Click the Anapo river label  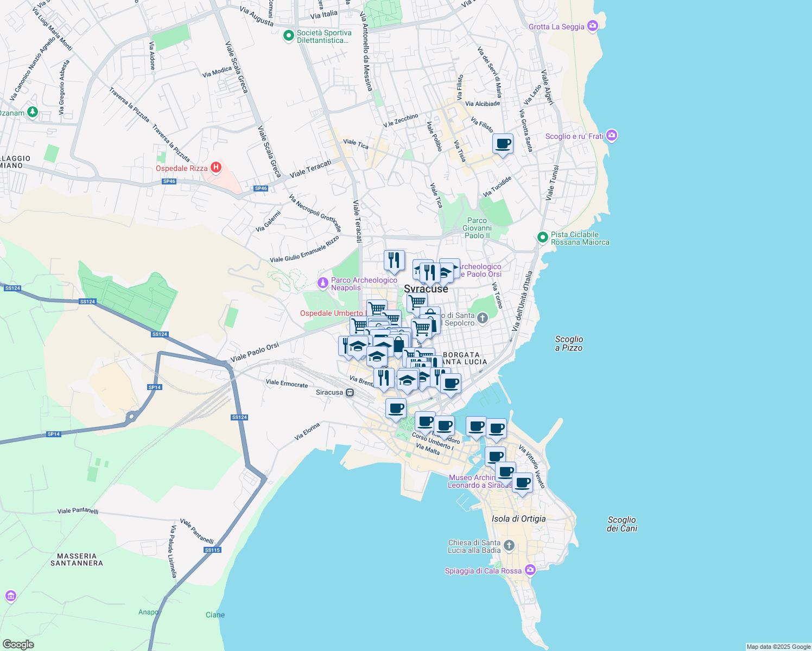point(148,612)
